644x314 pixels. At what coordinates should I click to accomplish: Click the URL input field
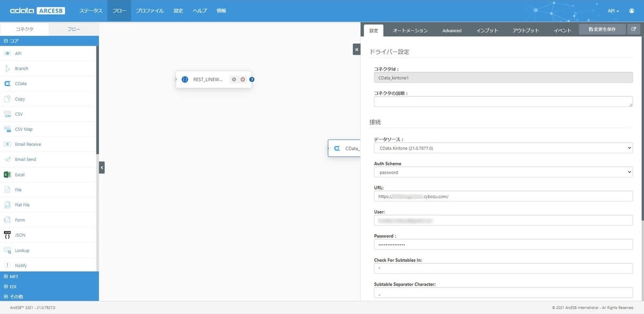point(503,196)
